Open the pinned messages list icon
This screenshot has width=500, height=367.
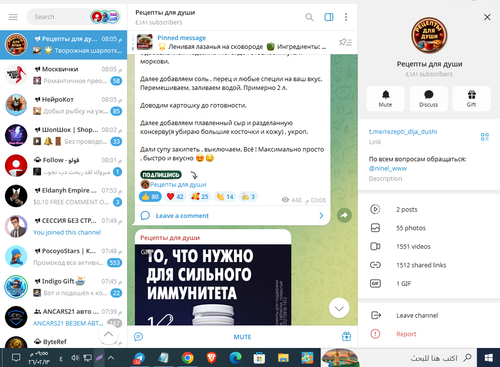click(345, 42)
